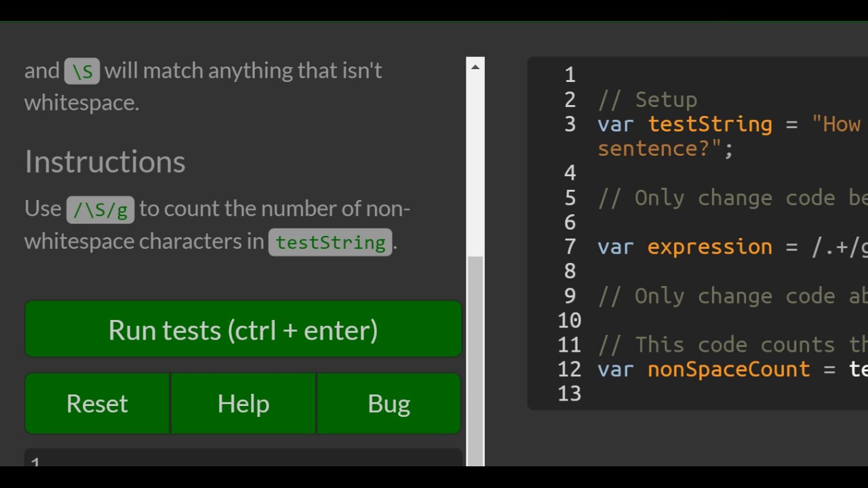Click the Only change code comment on line 5
This screenshot has height=488, width=868.
(x=732, y=198)
